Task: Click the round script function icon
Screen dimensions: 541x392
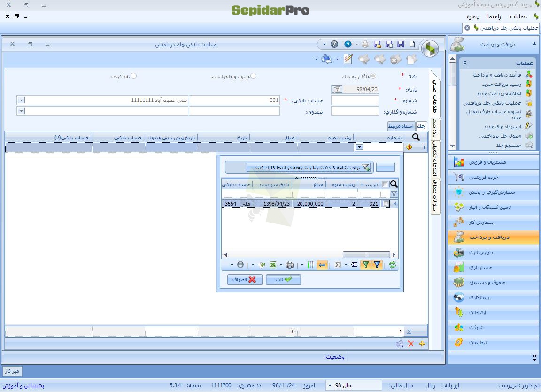Action: coord(334,44)
